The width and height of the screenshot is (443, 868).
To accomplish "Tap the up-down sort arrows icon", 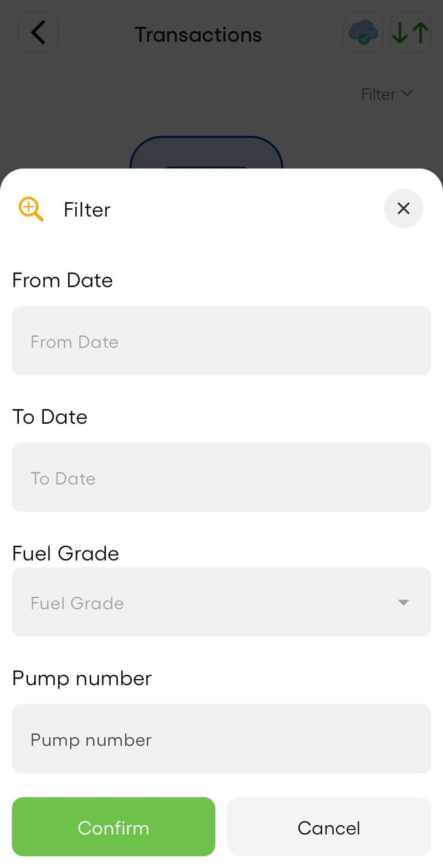I will tap(410, 33).
